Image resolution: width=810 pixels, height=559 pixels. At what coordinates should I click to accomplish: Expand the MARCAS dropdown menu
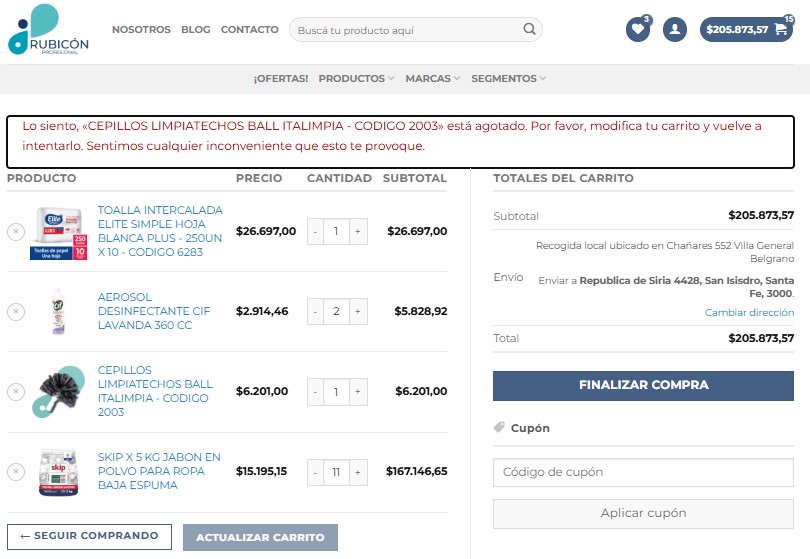[432, 78]
